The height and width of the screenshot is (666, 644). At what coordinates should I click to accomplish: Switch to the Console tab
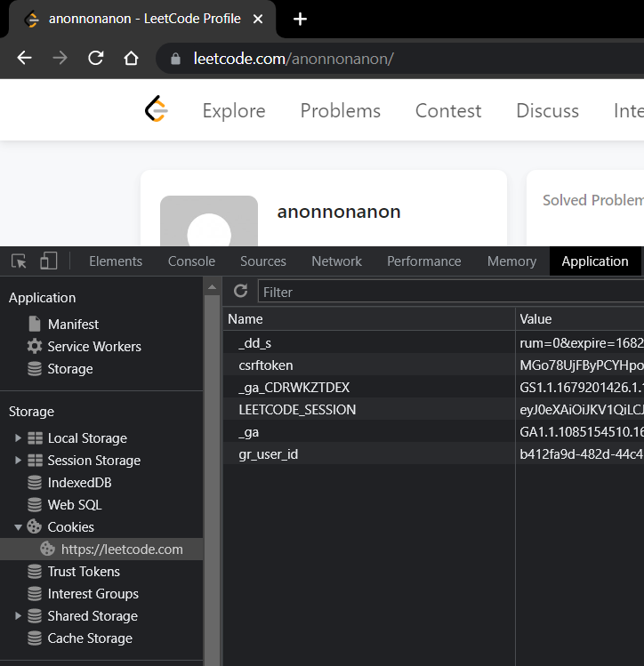(x=191, y=261)
